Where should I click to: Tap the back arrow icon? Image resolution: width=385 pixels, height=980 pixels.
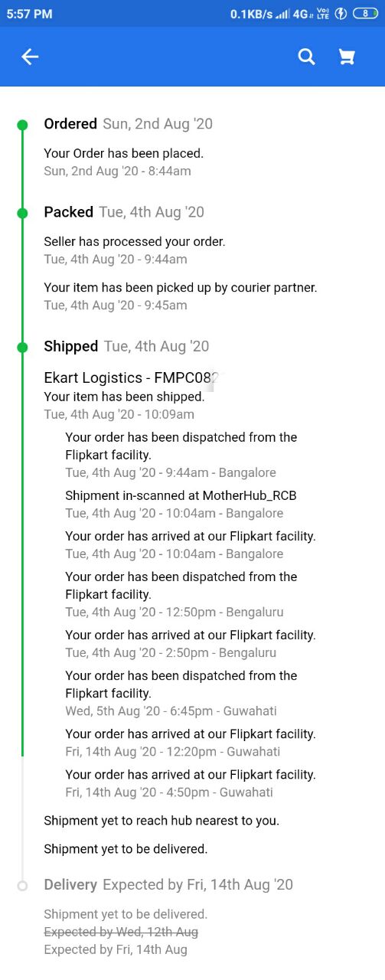click(x=30, y=57)
